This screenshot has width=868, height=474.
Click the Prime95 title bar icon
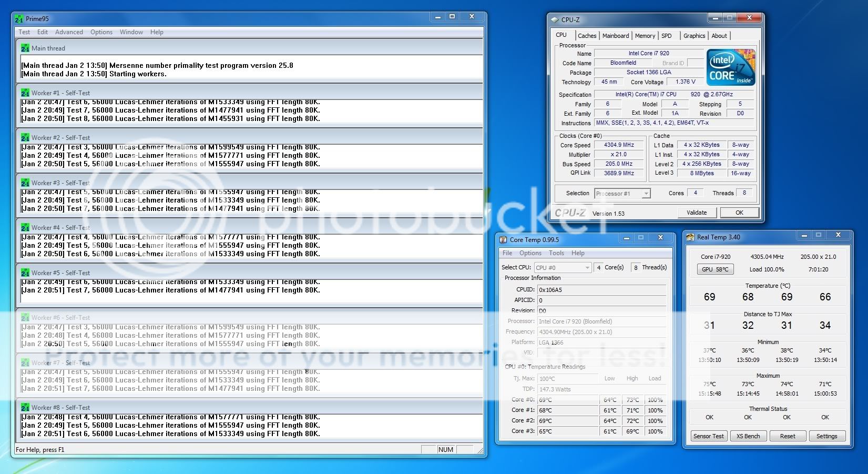(19, 19)
